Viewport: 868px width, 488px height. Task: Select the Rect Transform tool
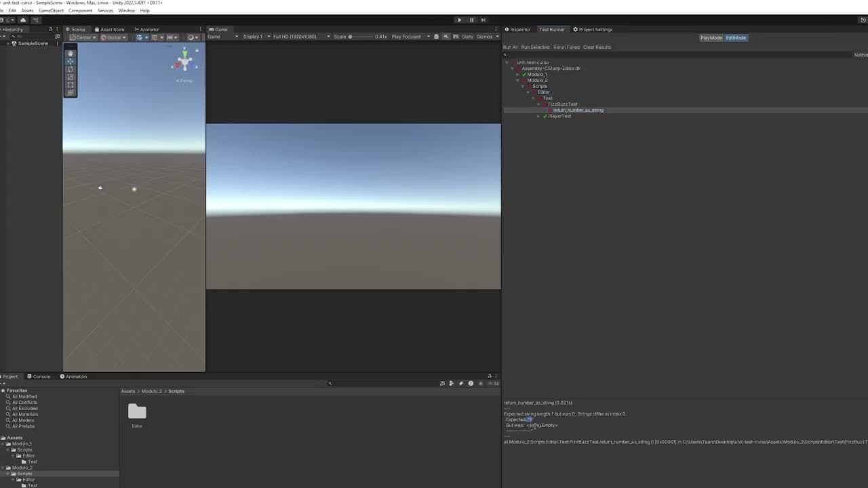tap(71, 84)
